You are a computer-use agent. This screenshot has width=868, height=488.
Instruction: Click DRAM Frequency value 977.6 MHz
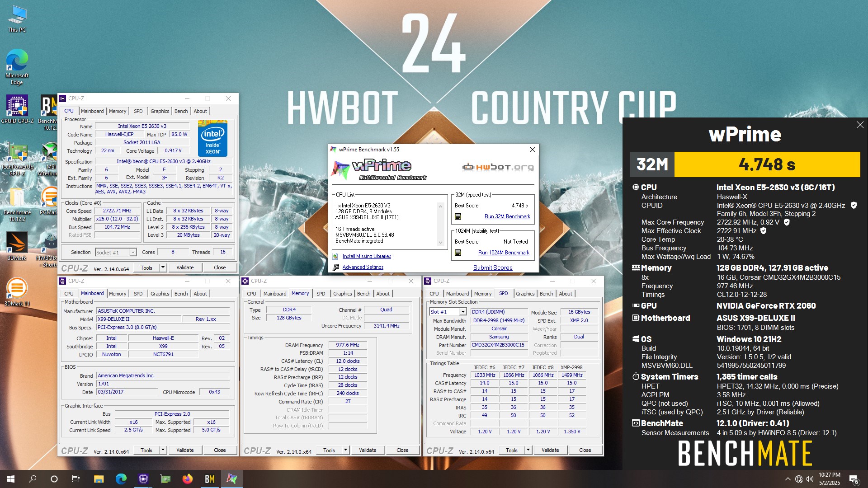pos(348,345)
